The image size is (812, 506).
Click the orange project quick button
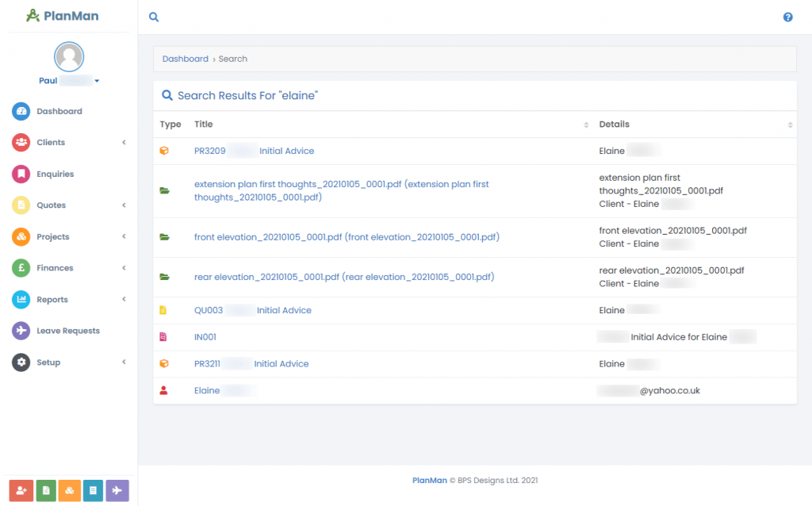(70, 490)
